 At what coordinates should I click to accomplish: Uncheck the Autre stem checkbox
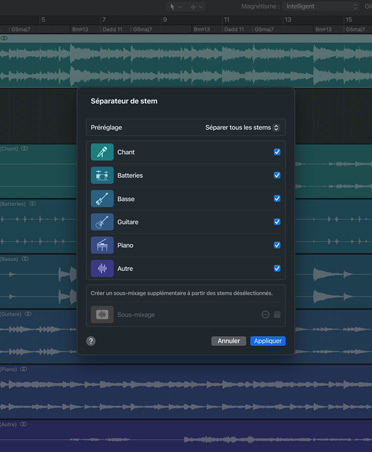click(277, 269)
